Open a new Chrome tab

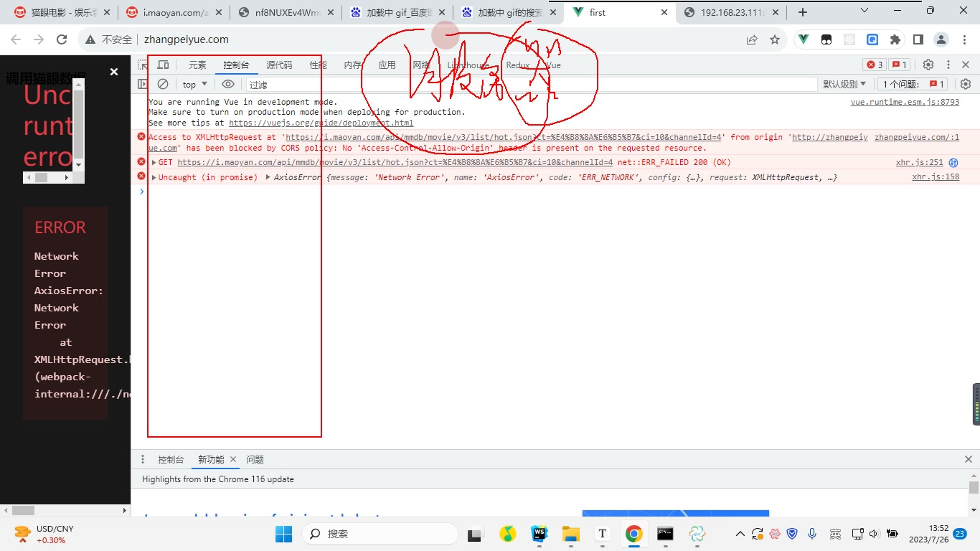(803, 12)
